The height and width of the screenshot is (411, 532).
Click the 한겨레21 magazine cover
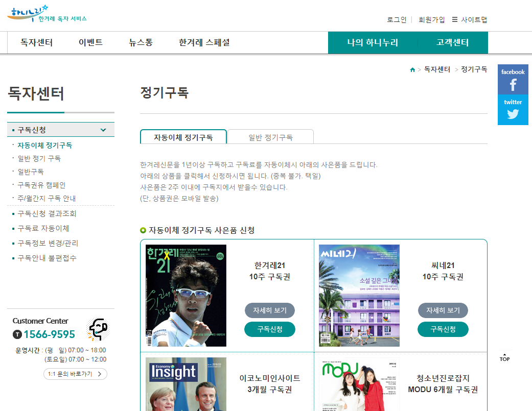[x=186, y=296]
